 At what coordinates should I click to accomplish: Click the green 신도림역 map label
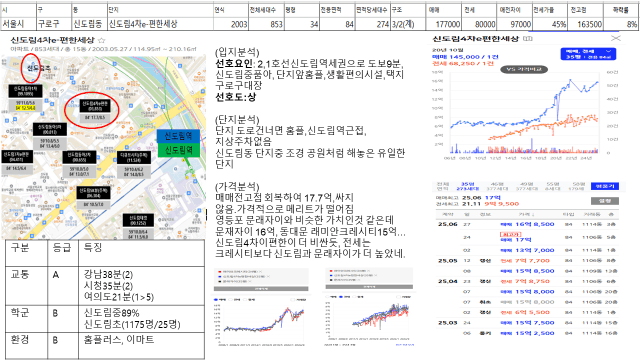tap(178, 150)
